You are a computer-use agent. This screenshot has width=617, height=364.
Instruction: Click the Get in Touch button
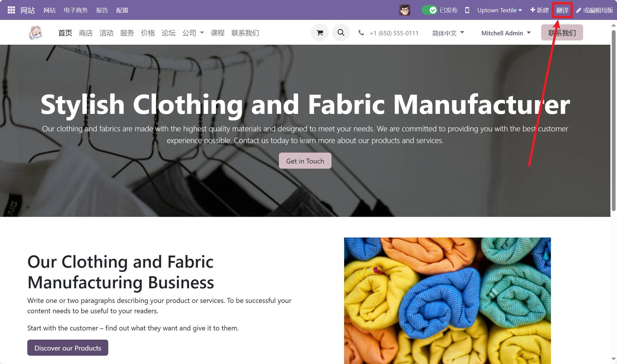pos(305,161)
